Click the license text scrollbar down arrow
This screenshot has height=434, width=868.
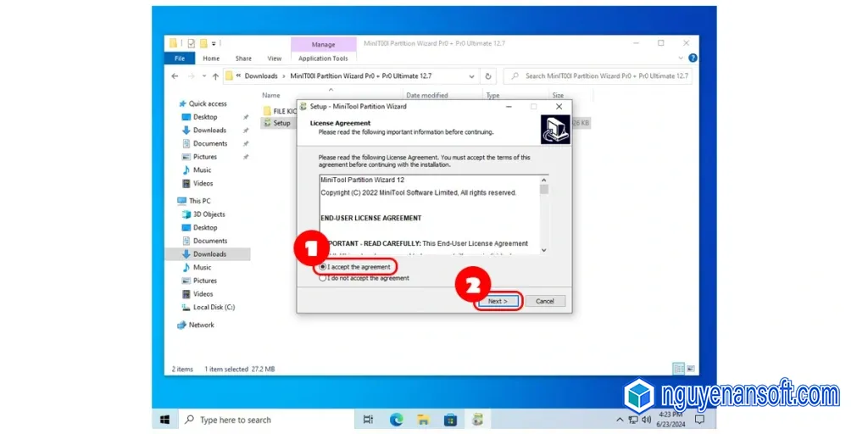click(543, 250)
